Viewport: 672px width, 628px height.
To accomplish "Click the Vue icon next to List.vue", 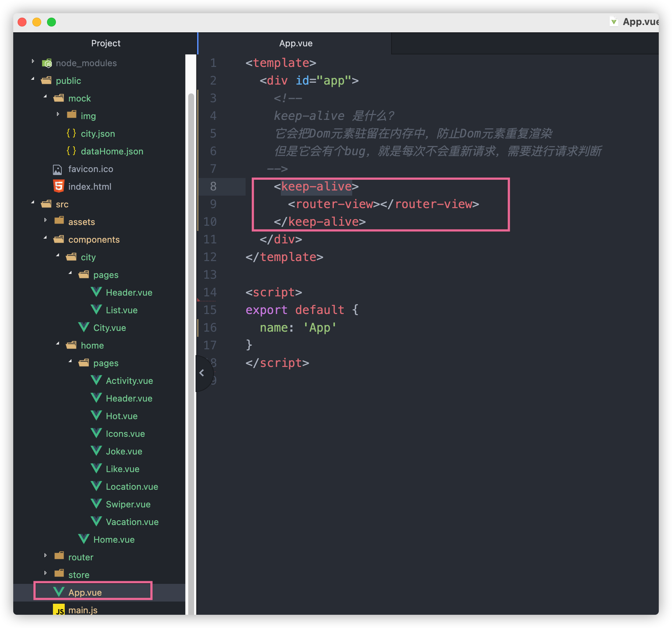I will tap(96, 309).
